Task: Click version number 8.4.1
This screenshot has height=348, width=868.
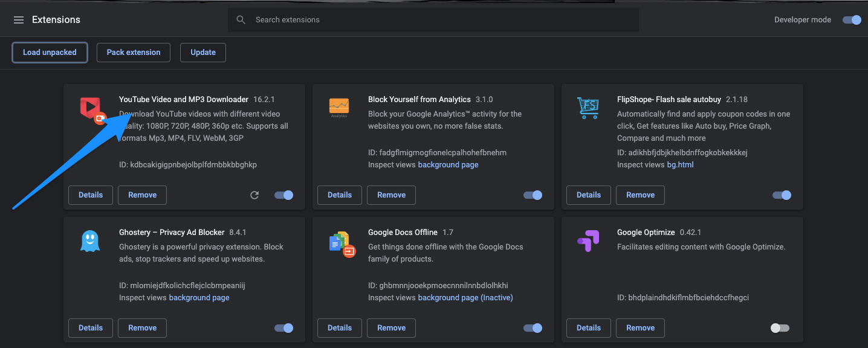Action: point(238,233)
